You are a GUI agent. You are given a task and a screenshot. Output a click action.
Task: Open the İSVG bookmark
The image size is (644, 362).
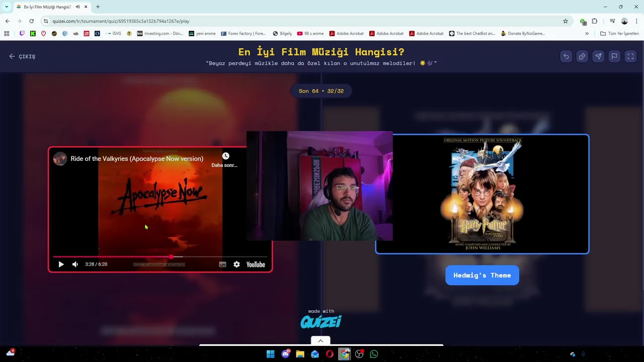pyautogui.click(x=113, y=34)
